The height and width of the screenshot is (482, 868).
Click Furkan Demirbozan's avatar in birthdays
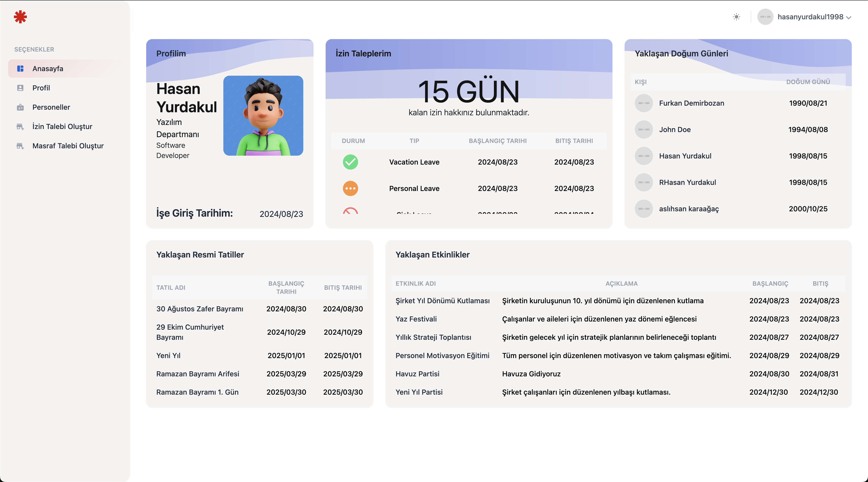point(644,103)
